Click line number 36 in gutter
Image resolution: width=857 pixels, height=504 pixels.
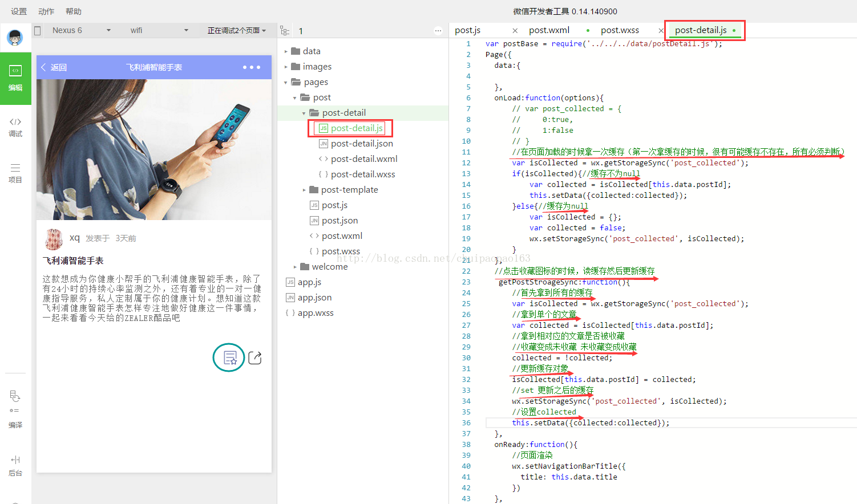pos(466,423)
